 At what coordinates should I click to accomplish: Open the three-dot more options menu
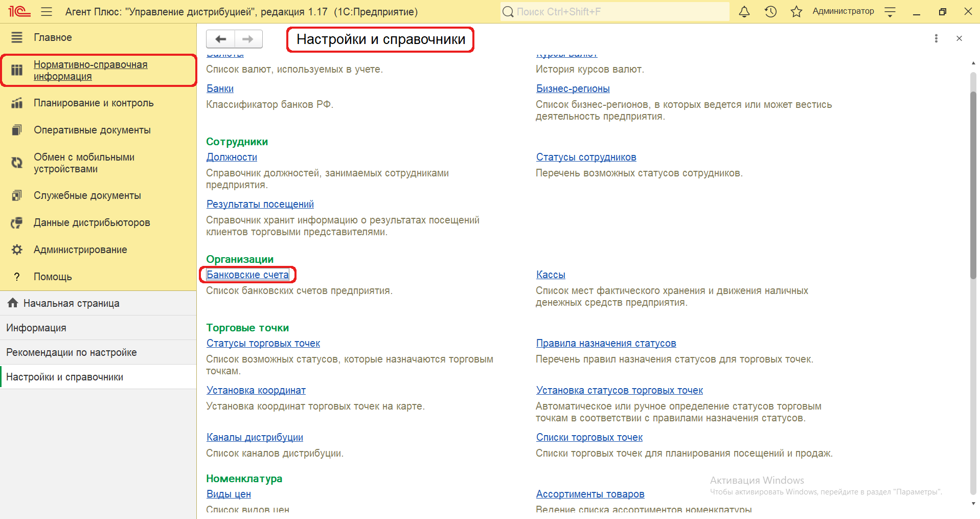tap(936, 38)
